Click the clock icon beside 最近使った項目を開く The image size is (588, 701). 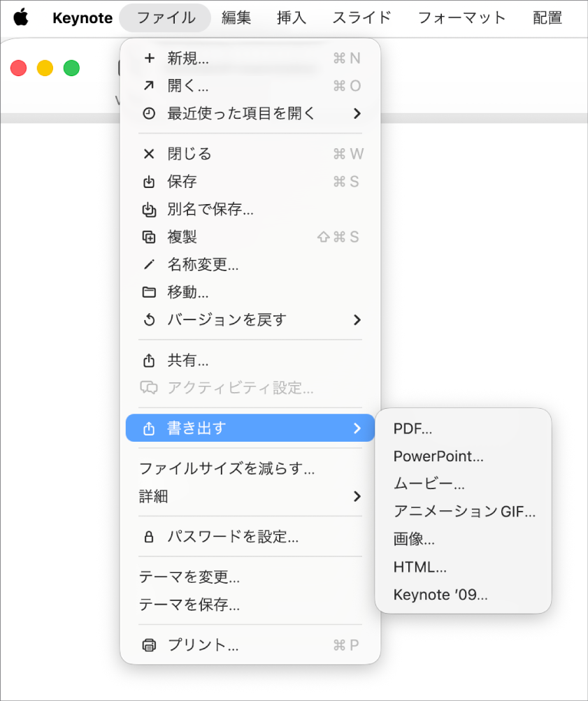pos(149,113)
